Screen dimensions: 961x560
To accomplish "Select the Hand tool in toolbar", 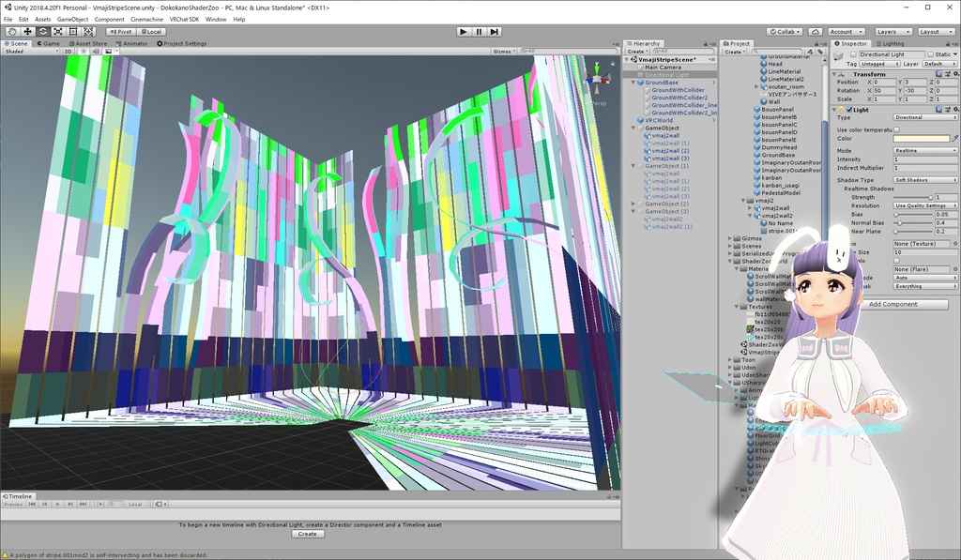I will coord(11,31).
